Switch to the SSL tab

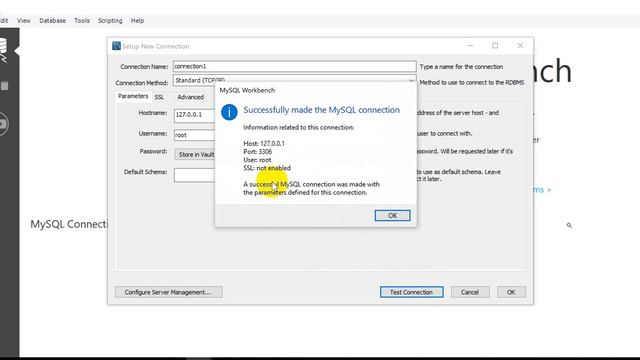tap(159, 97)
